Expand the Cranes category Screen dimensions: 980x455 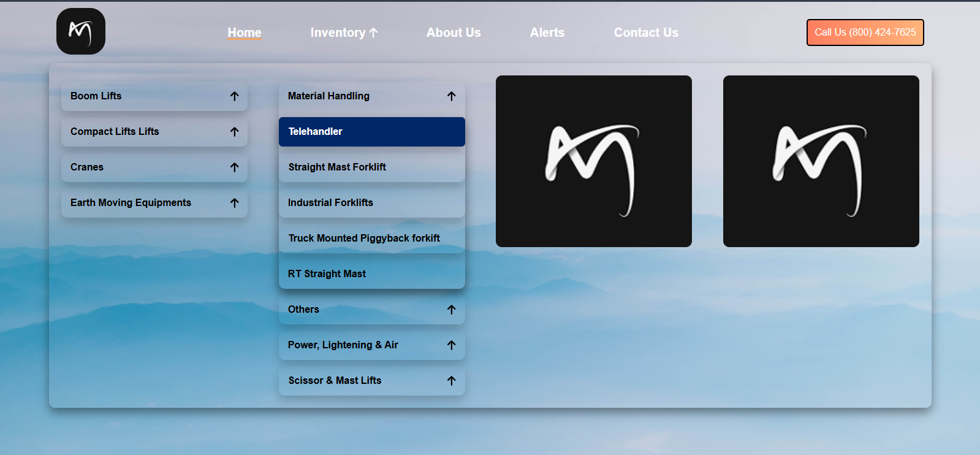(x=154, y=167)
